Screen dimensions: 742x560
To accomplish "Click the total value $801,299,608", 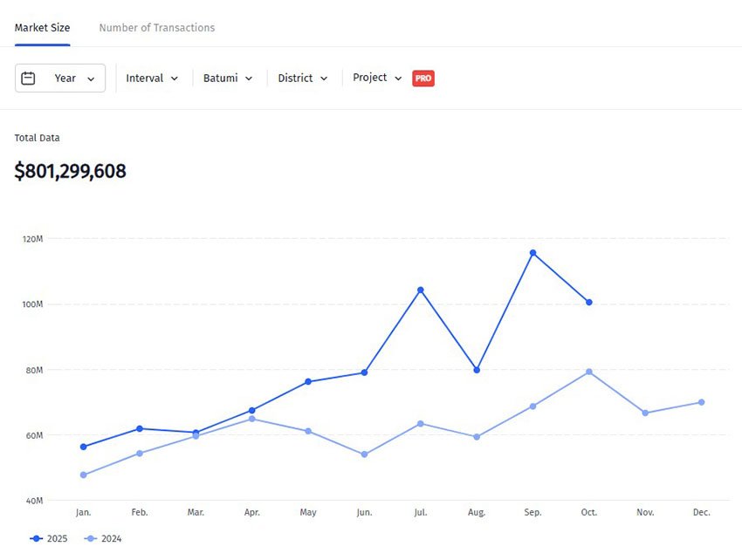I will [x=71, y=172].
